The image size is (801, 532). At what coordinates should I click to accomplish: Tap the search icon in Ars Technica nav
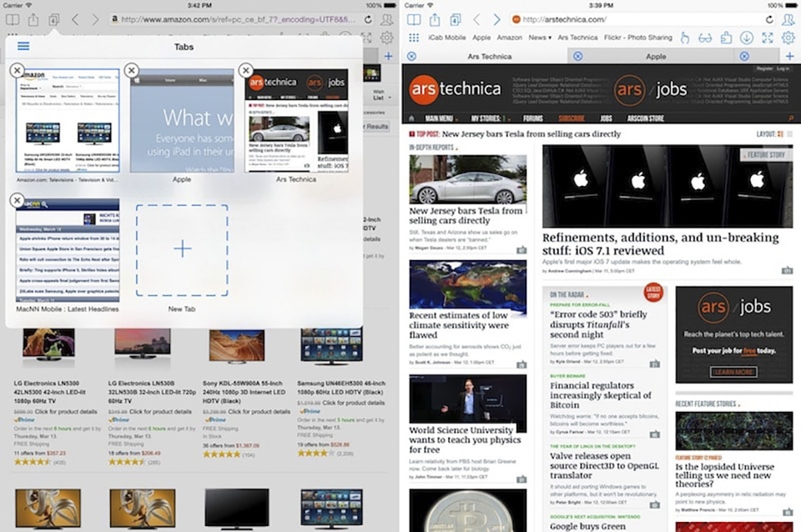[x=791, y=118]
